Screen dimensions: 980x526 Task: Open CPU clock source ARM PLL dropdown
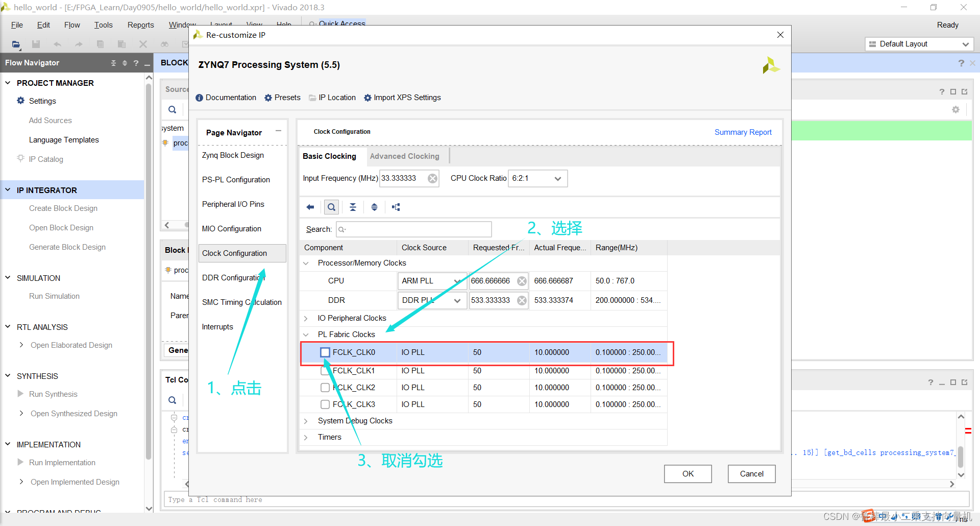point(432,281)
